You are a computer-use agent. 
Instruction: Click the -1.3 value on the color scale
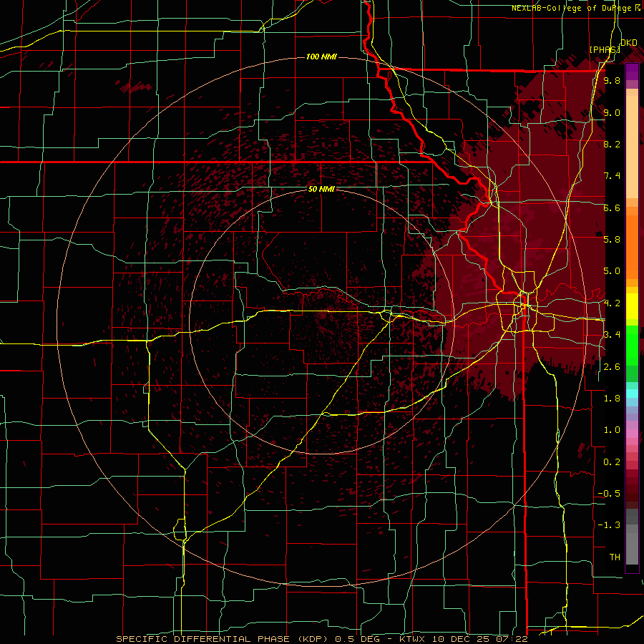pyautogui.click(x=609, y=525)
